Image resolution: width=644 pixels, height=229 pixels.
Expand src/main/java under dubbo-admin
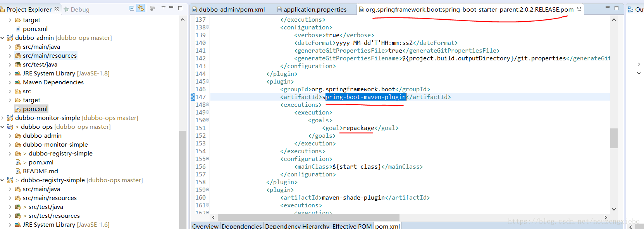pos(10,47)
